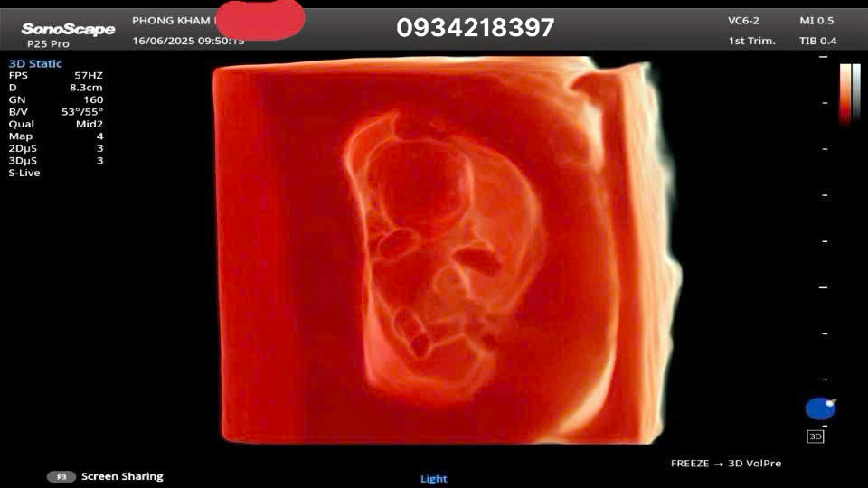Select the Light mode label at bottom
Screen dimensions: 868x488
(x=434, y=479)
